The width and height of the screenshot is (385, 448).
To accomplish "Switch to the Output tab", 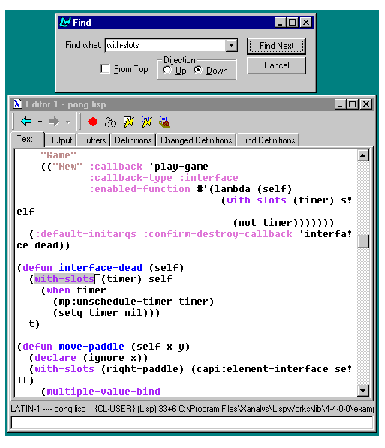I will (61, 140).
